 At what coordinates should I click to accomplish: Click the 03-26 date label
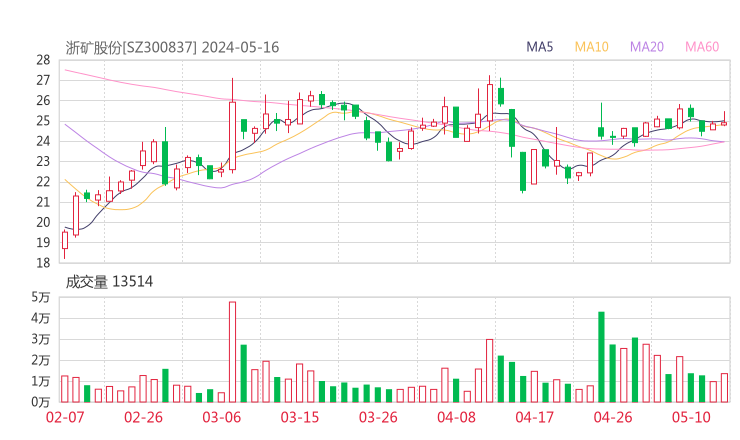tap(378, 417)
